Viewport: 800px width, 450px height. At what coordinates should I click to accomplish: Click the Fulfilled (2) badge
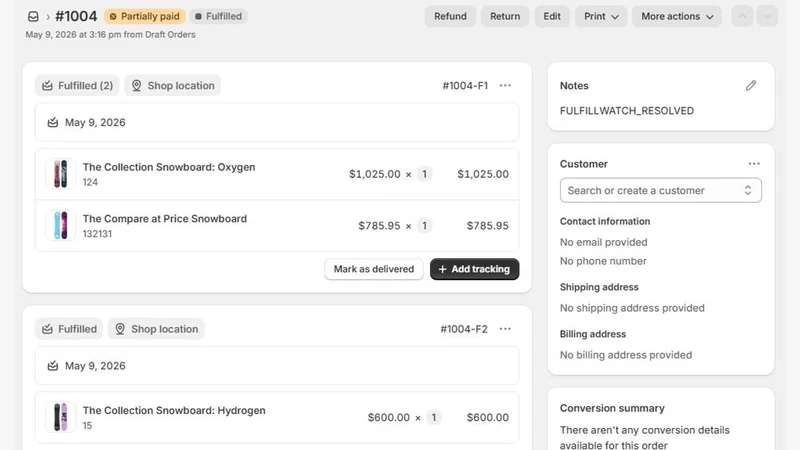click(x=77, y=85)
